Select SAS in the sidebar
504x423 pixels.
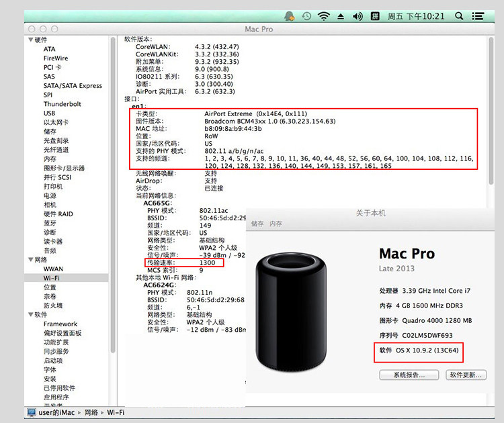point(49,77)
